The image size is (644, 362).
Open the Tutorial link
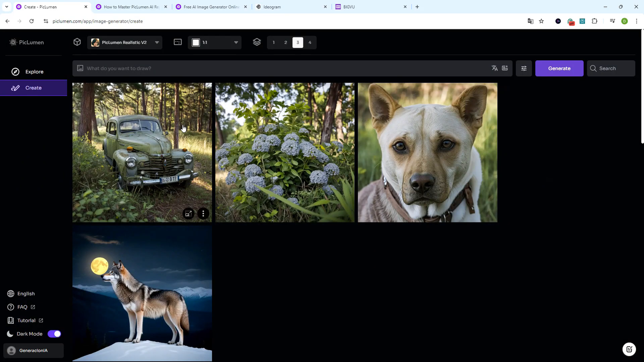click(27, 321)
